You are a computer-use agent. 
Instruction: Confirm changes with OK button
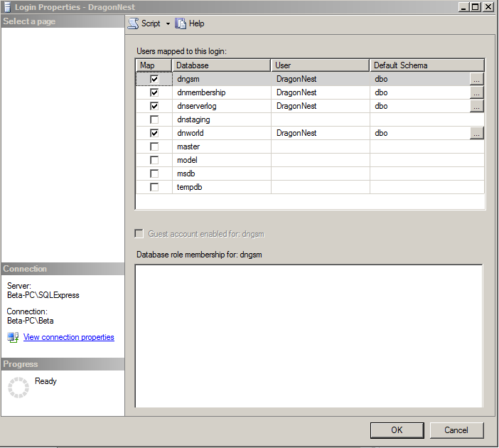click(397, 430)
